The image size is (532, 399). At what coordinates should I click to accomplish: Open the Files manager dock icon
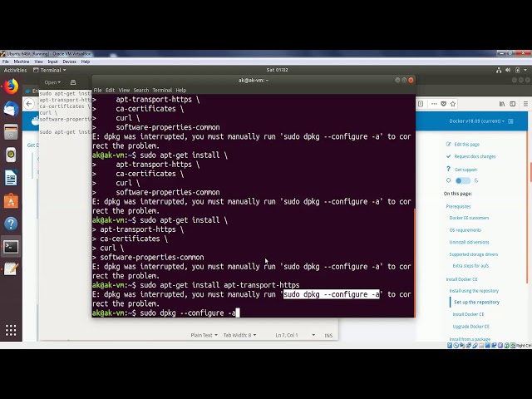coord(11,132)
